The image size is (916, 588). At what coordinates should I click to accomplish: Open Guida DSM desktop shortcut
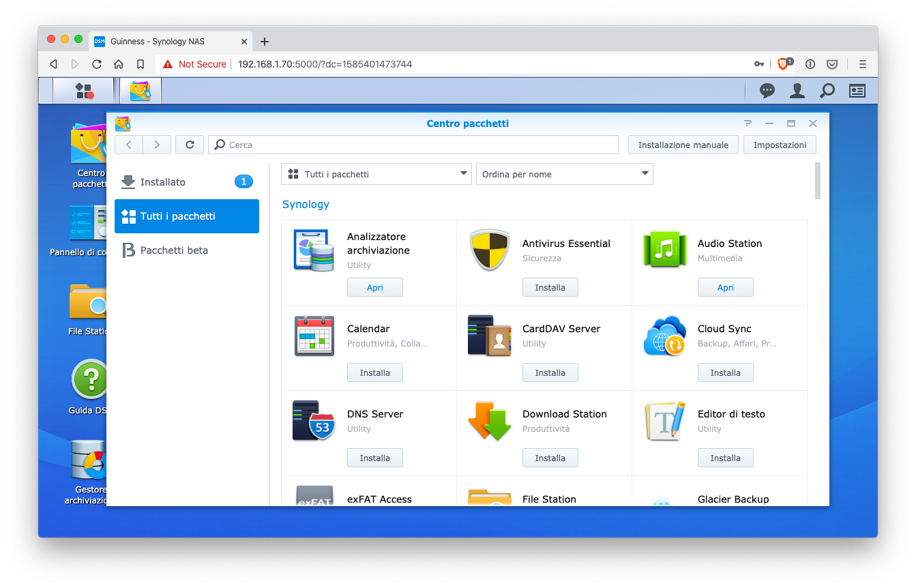88,387
